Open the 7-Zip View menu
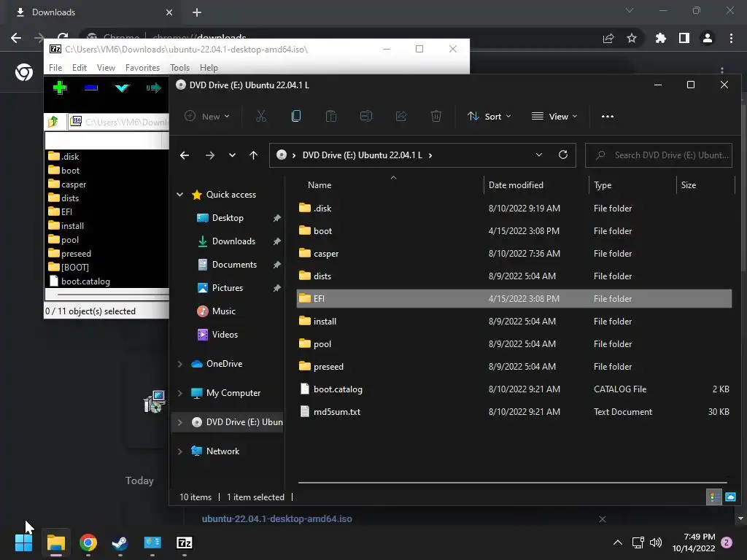 point(106,68)
